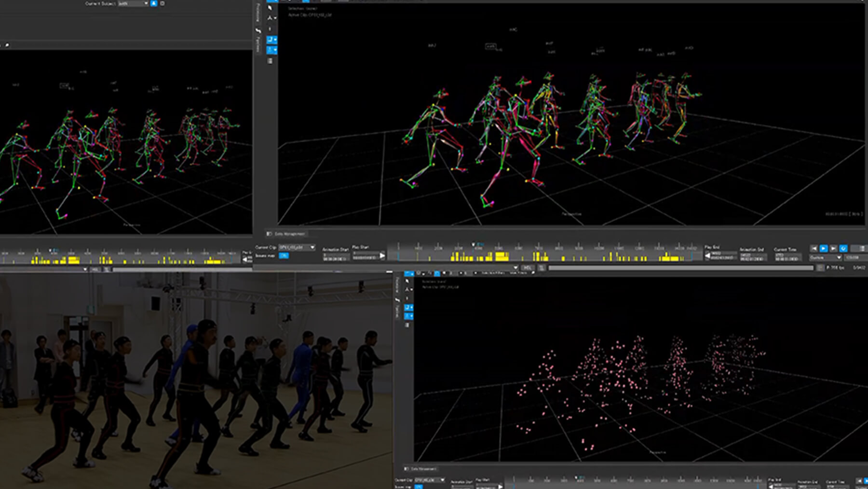Toggle the blue loop playback button

(843, 248)
